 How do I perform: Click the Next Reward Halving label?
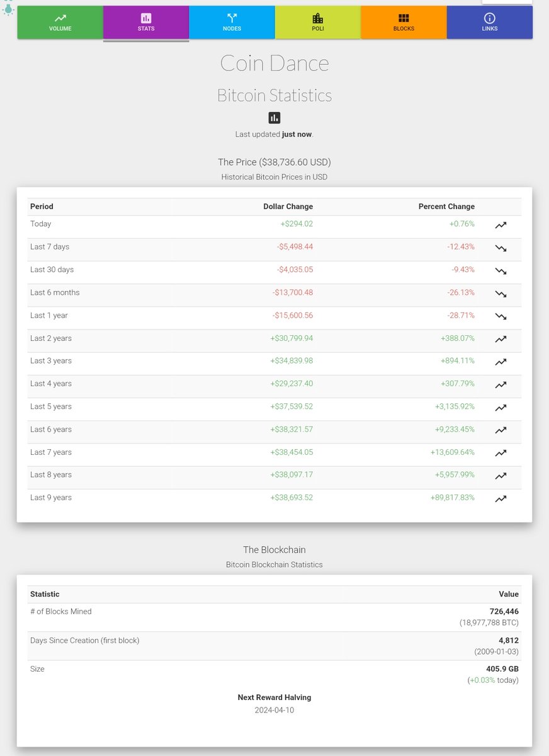274,697
